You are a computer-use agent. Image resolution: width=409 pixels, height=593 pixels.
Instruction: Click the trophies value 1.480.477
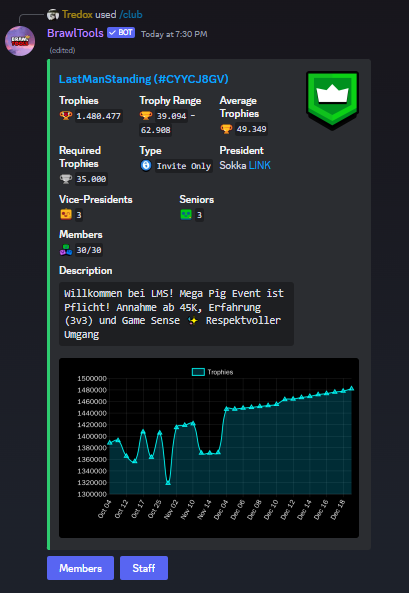click(x=98, y=116)
